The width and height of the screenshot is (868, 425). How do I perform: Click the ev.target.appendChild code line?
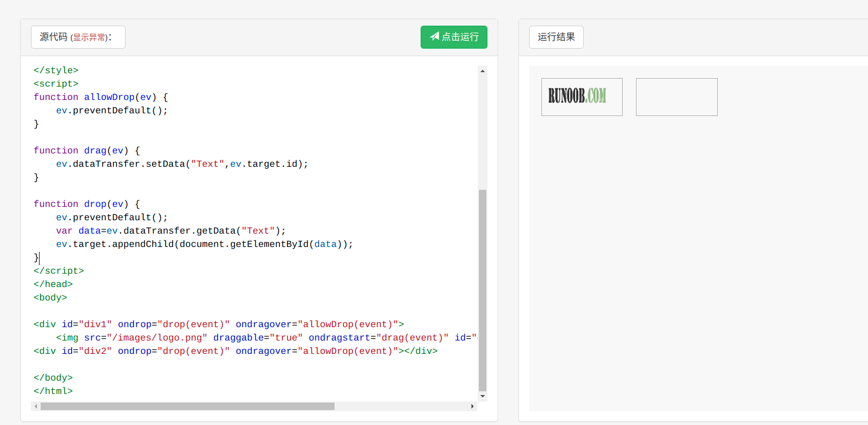(205, 244)
